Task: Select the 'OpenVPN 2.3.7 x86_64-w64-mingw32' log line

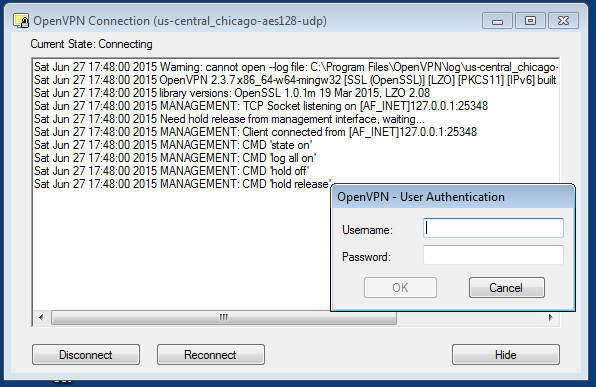Action: (295, 80)
